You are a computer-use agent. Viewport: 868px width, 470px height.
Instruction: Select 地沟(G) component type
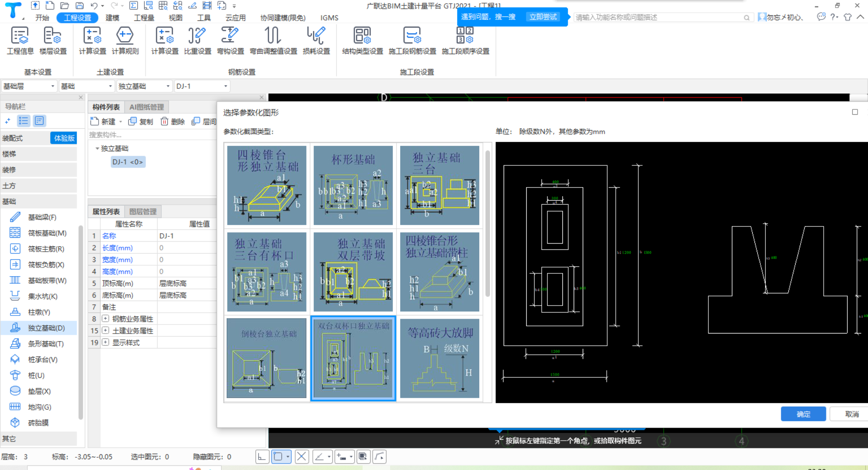(39, 407)
